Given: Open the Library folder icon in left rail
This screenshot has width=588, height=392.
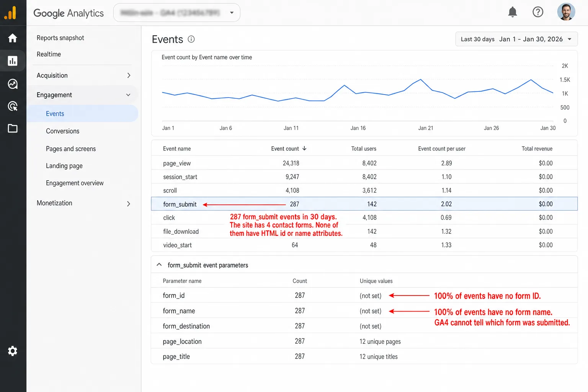Looking at the screenshot, I should pos(13,128).
